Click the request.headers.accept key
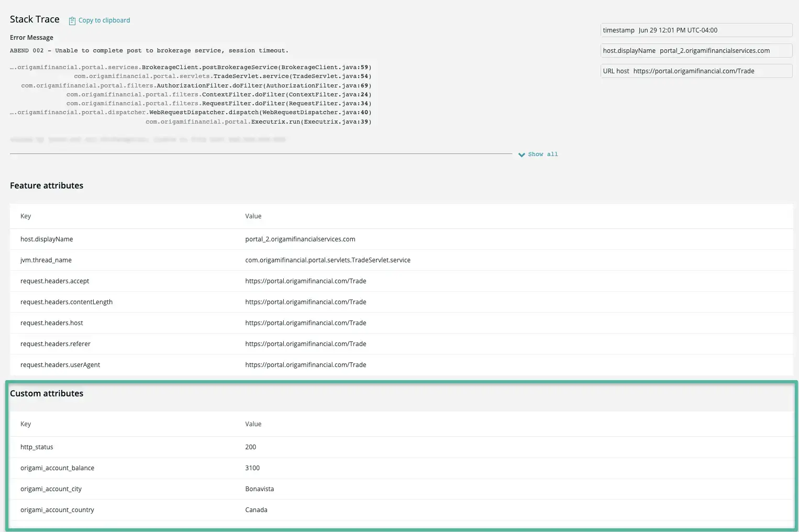Screen dimensions: 799x532 click(54, 281)
